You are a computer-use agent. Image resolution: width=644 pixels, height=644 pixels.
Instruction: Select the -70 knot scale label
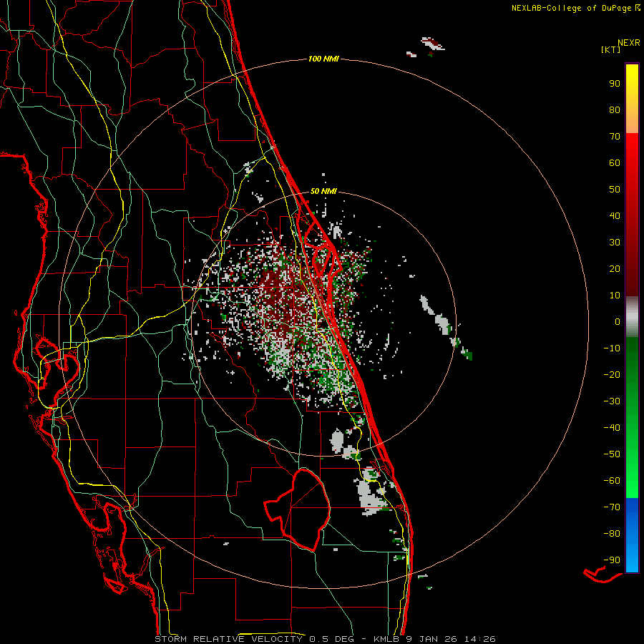(x=612, y=507)
